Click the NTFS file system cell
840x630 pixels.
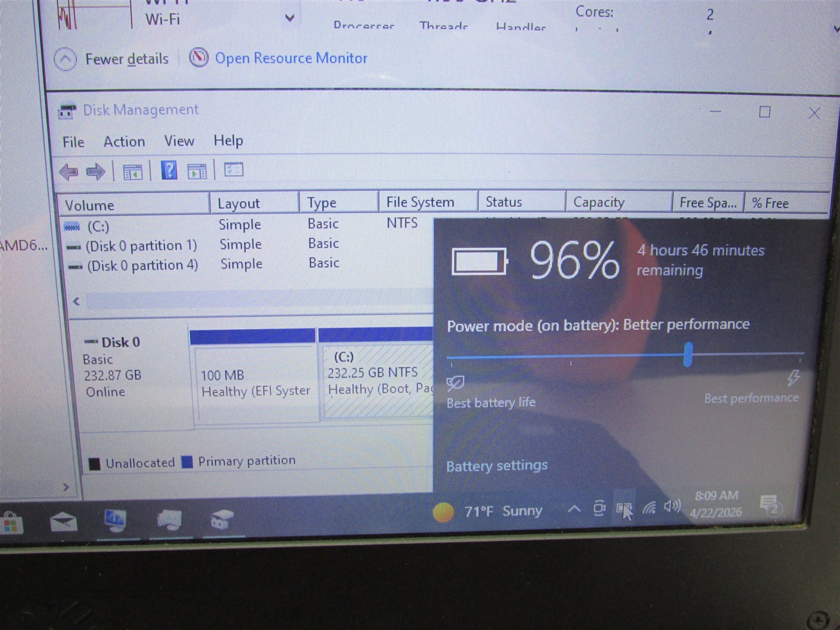tap(402, 223)
